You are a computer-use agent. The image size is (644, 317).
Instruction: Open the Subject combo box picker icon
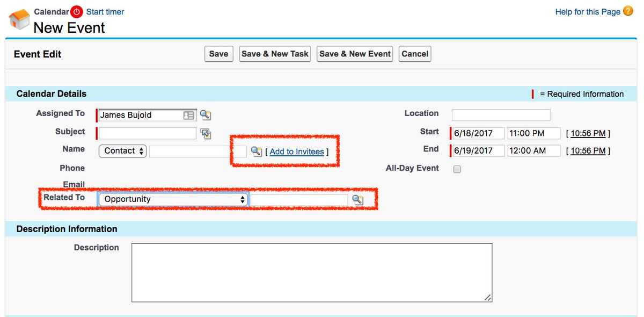[206, 133]
